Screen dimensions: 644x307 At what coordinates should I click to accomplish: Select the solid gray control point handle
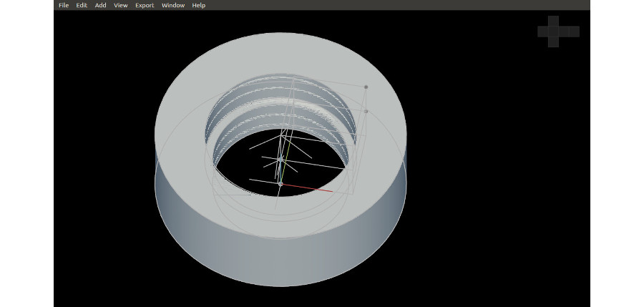[x=366, y=87]
